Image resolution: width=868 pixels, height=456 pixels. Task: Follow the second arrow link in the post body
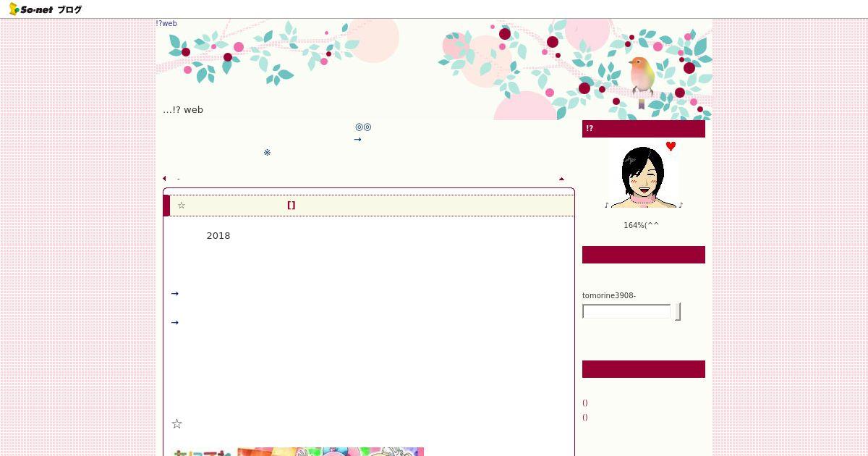(174, 323)
